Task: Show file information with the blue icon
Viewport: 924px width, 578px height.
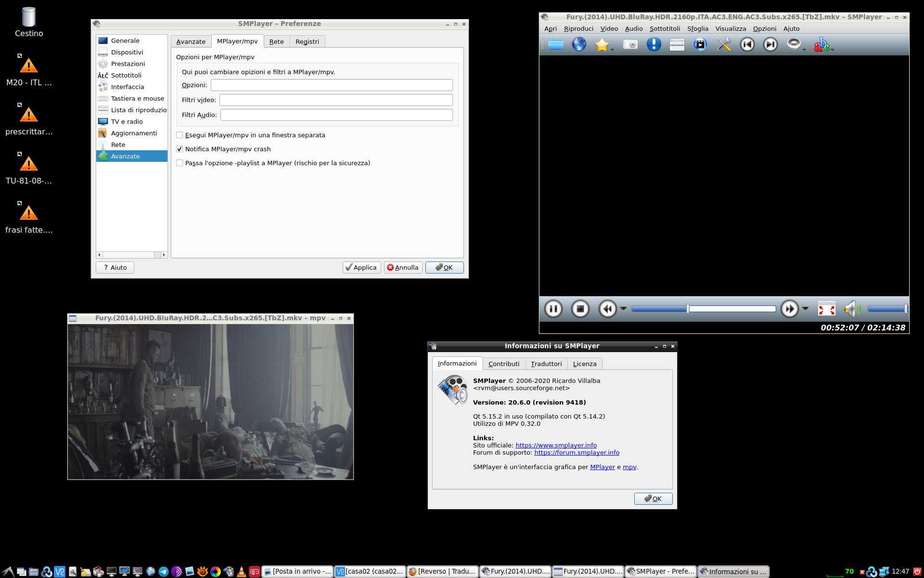Action: [x=654, y=44]
